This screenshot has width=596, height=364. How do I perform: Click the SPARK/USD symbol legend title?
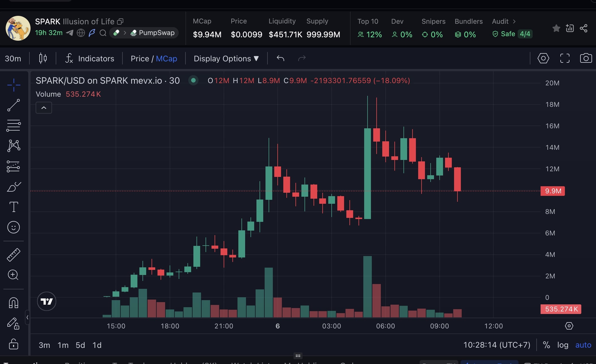[x=108, y=81]
